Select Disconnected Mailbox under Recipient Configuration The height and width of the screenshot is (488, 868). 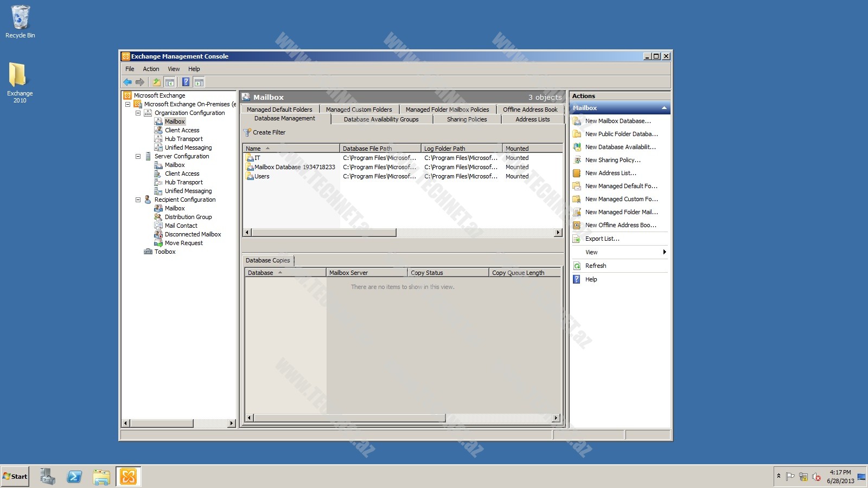(193, 234)
